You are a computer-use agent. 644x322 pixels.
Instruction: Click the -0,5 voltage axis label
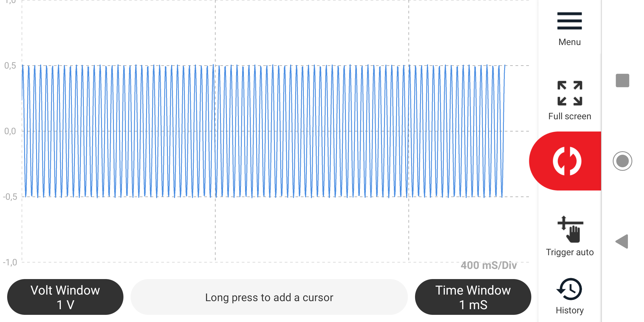(x=10, y=197)
